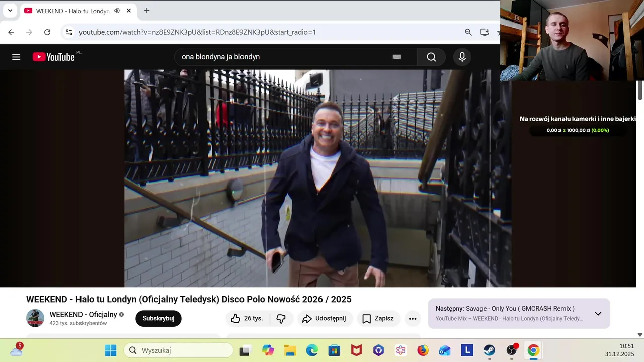The width and height of the screenshot is (644, 362).
Task: Go forward with the browser forward arrow
Action: coord(29,32)
